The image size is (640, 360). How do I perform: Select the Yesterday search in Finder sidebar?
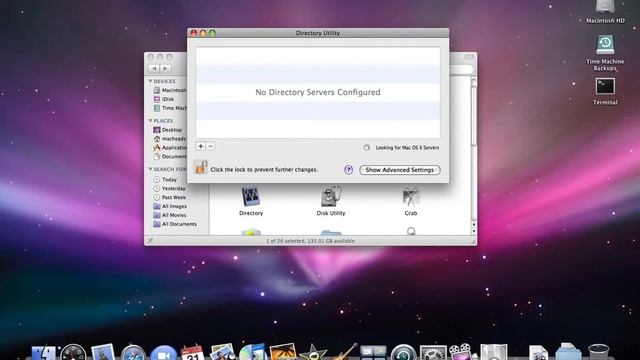tap(169, 189)
